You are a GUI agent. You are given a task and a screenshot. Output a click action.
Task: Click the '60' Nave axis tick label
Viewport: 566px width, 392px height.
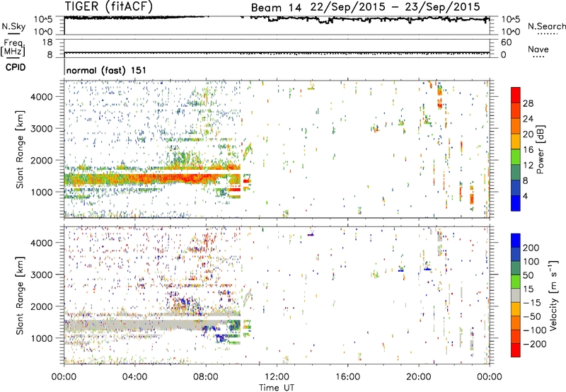click(x=506, y=42)
